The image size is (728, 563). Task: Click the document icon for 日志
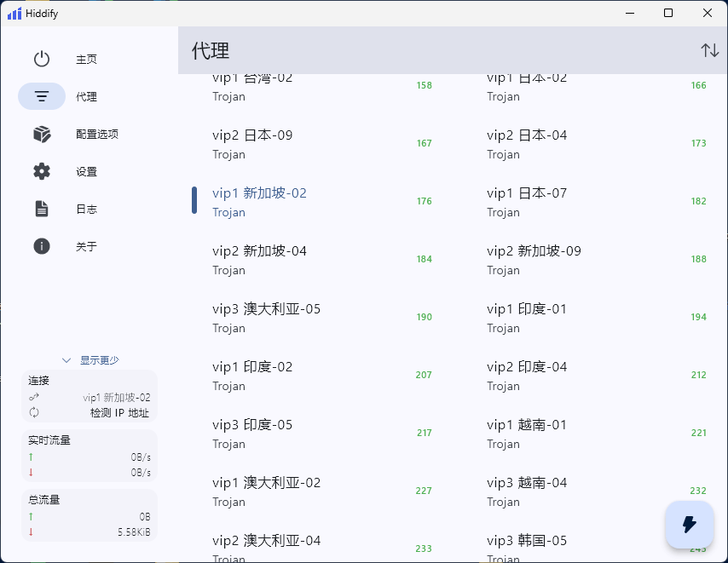coord(42,209)
